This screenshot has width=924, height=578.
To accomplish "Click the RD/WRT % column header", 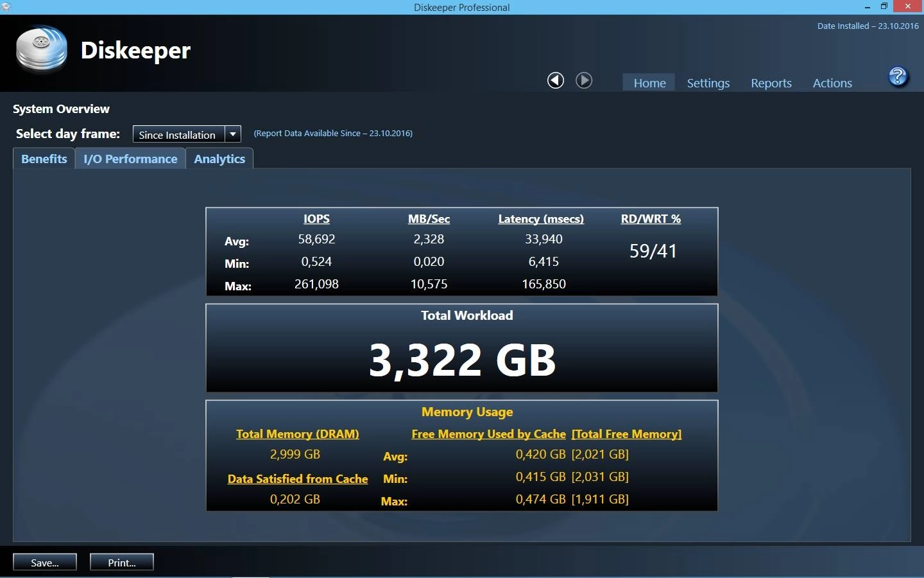I will pyautogui.click(x=651, y=218).
